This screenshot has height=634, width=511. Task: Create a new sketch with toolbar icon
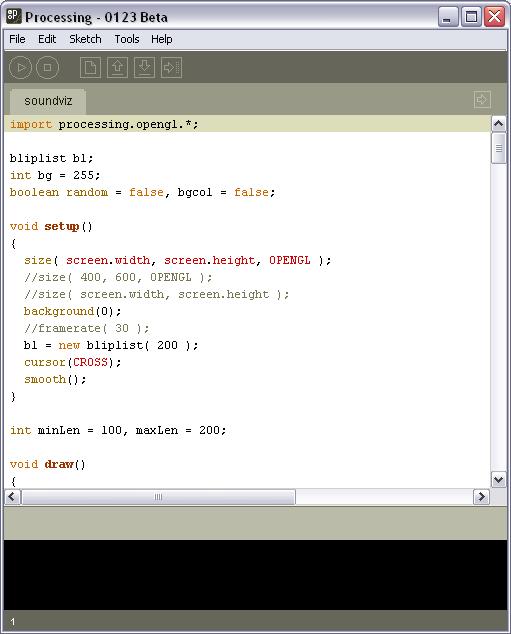(x=90, y=67)
